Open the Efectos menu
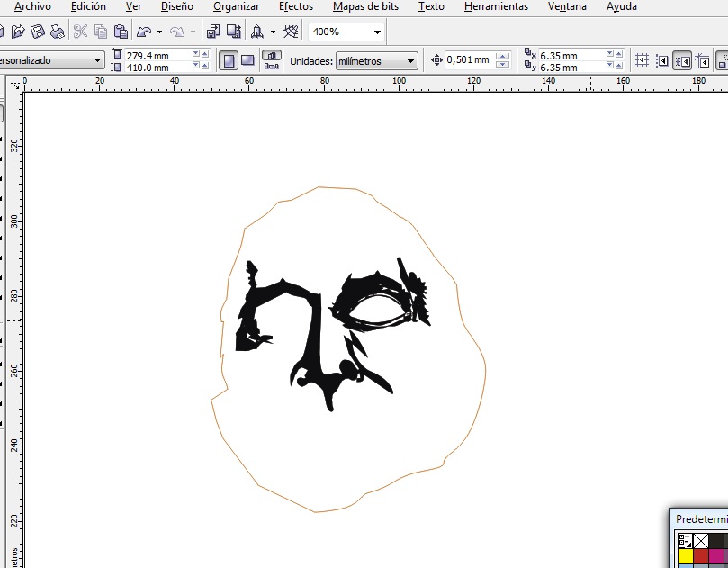Viewport: 728px width, 568px height. pyautogui.click(x=296, y=6)
